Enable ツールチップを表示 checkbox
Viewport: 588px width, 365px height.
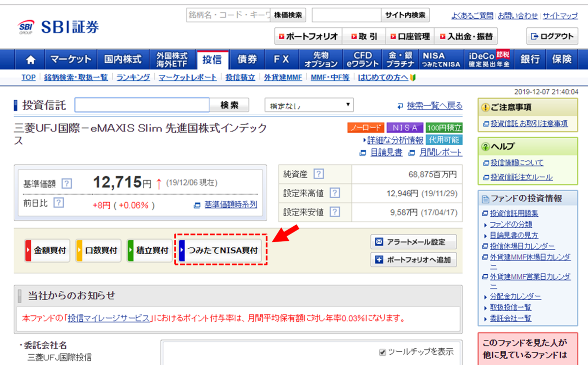click(383, 352)
